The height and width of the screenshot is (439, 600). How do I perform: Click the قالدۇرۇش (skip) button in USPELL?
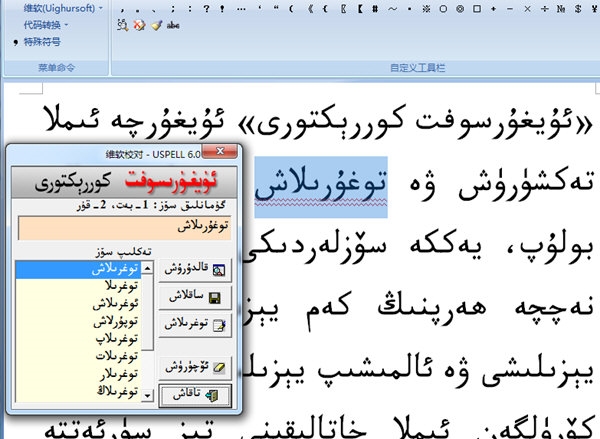coord(195,270)
